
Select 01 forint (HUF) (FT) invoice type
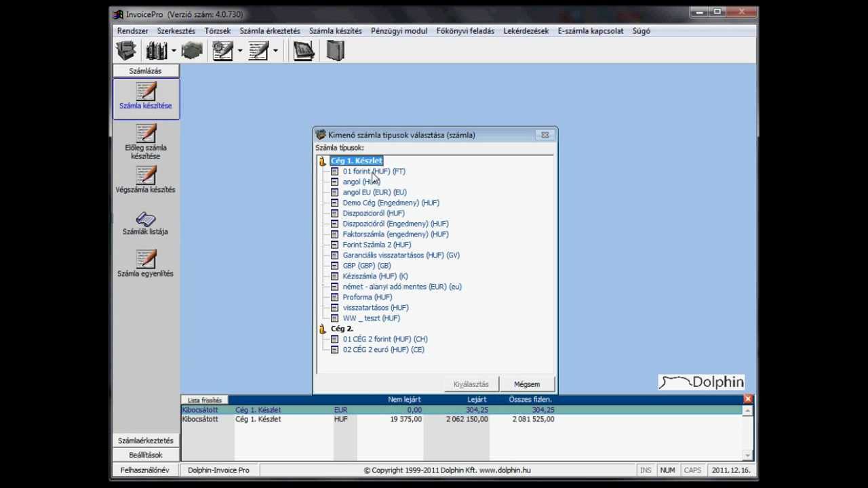(374, 171)
